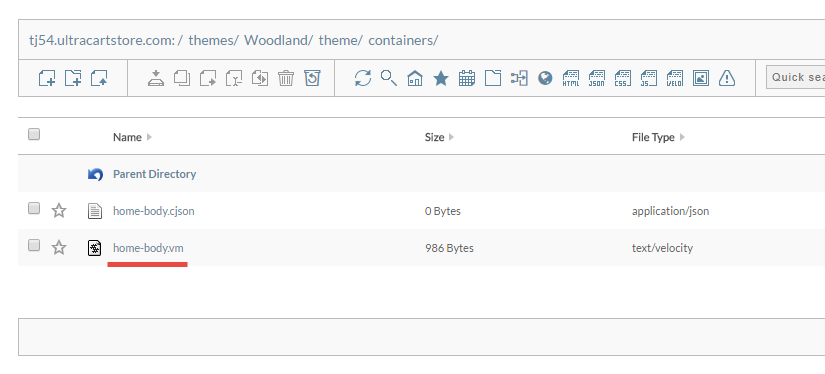Screen dimensions: 825x374
Task: Click the globe icon
Action: (545, 78)
